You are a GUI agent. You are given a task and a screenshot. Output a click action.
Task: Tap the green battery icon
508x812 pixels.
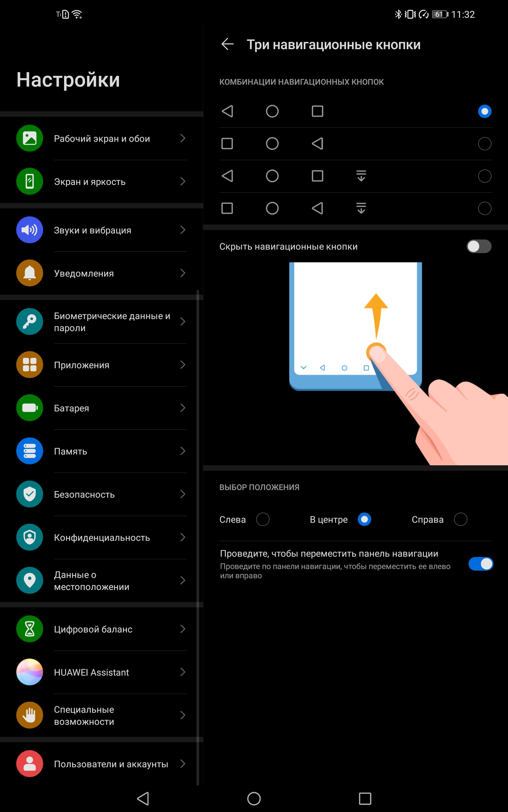30,408
